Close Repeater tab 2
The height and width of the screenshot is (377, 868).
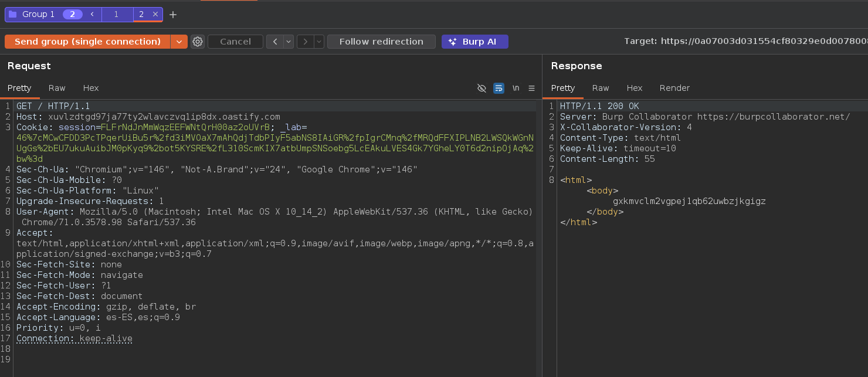coord(155,14)
